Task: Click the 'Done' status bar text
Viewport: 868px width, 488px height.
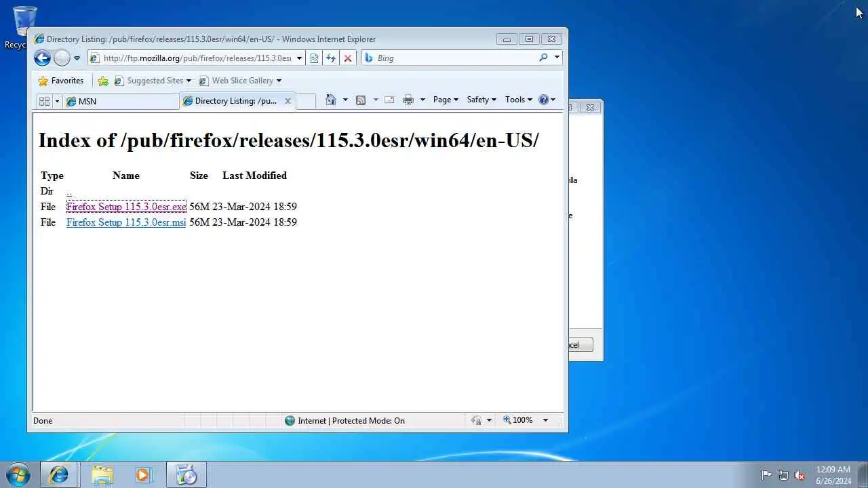Action: click(x=43, y=421)
